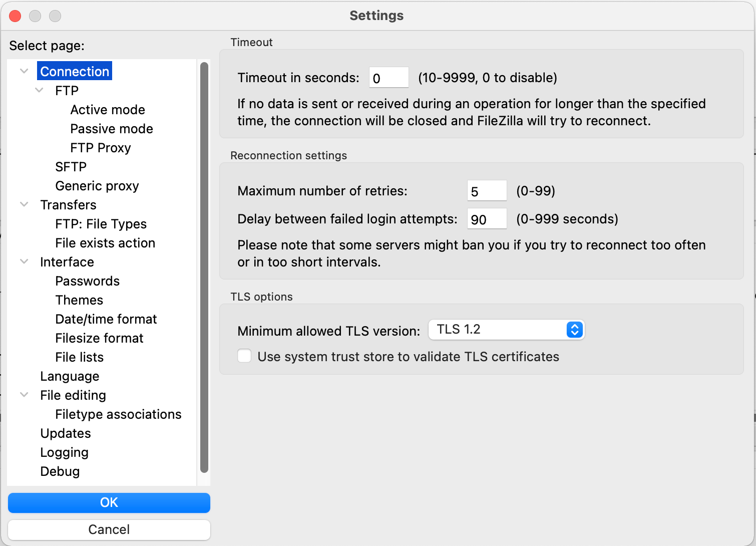Open the minimum allowed TLS version dropdown
This screenshot has height=546, width=756.
click(506, 330)
